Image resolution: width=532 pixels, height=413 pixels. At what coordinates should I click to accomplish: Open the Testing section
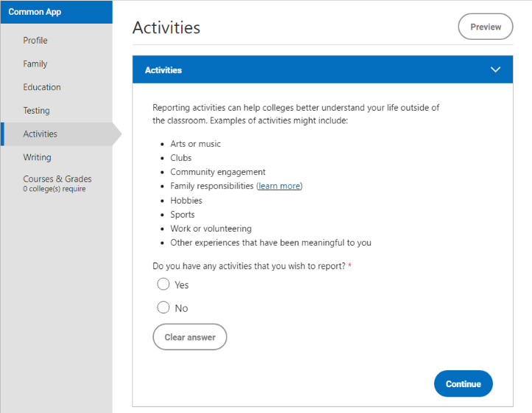pos(36,111)
